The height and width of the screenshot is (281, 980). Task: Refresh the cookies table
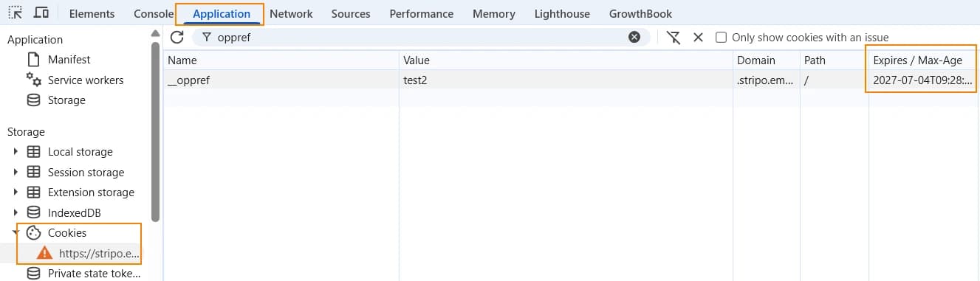click(177, 37)
